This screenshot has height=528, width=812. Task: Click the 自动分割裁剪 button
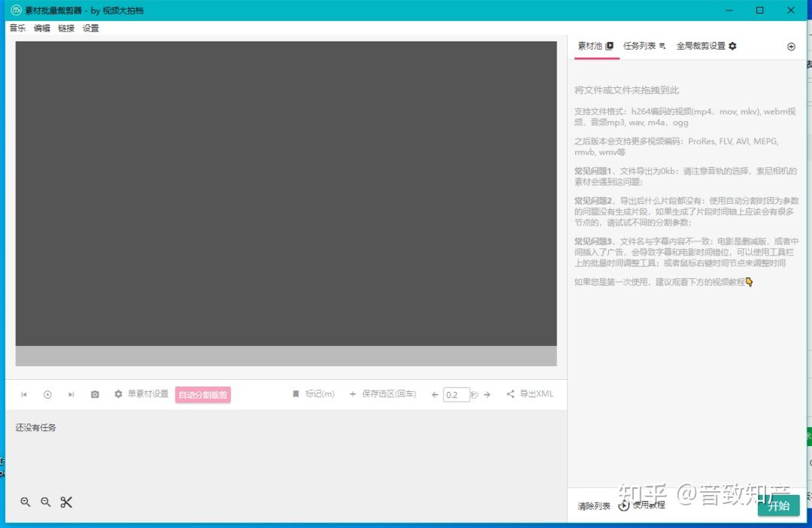203,395
